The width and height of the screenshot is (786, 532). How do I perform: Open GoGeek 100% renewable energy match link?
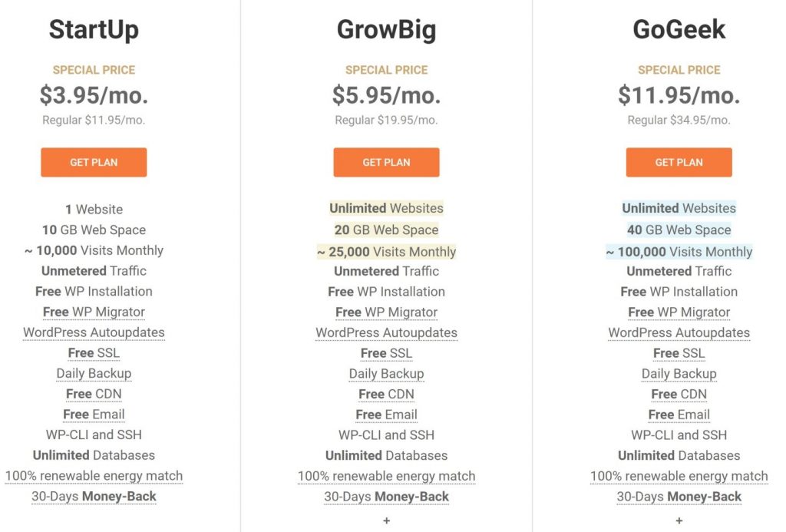click(679, 476)
